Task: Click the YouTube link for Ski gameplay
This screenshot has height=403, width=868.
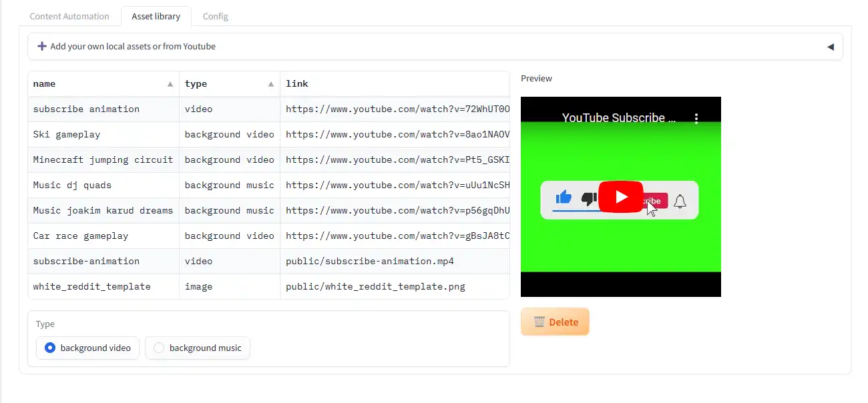Action: [395, 135]
